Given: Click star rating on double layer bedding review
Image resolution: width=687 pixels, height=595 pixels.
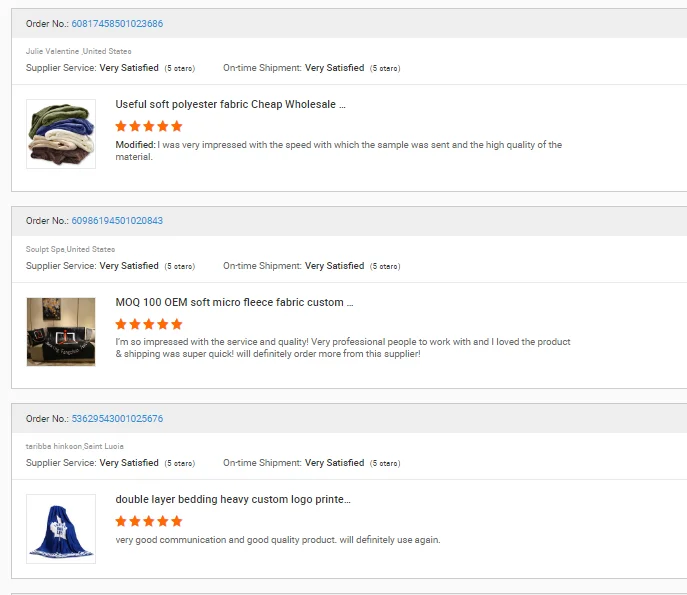Looking at the screenshot, I should click(x=149, y=521).
